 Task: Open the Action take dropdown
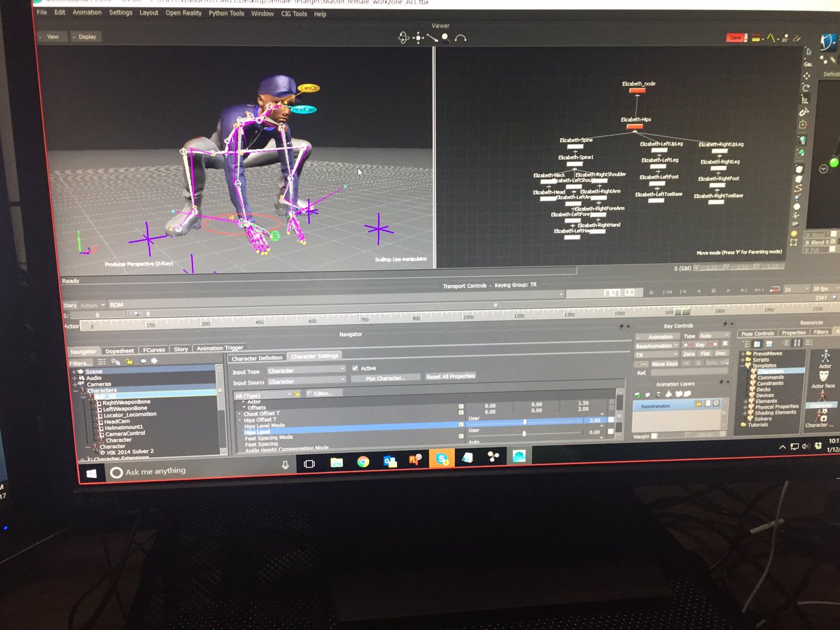(x=92, y=305)
